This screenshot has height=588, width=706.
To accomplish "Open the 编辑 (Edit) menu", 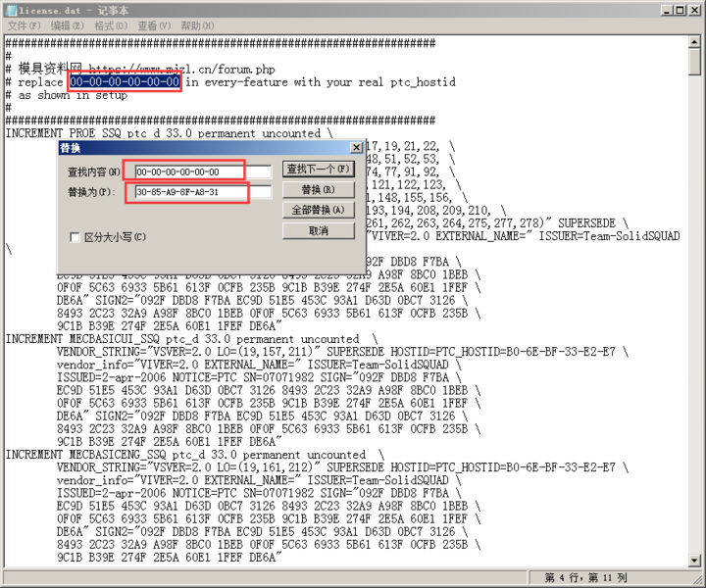I will tap(67, 25).
